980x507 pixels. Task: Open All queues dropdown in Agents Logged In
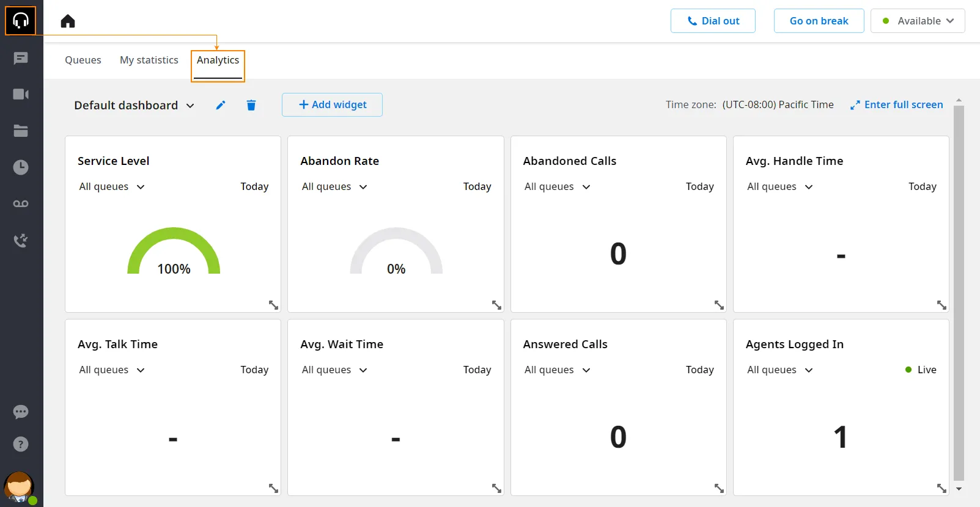point(779,370)
